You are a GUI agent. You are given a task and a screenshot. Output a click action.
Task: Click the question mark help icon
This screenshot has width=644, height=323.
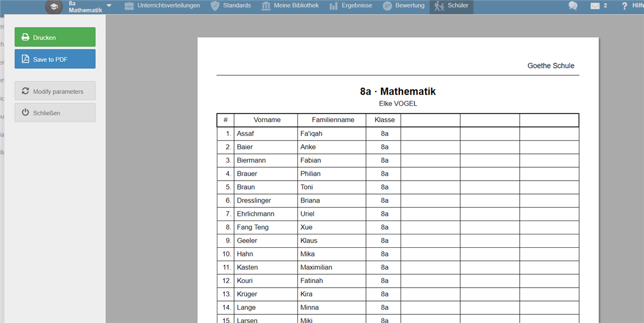(x=625, y=6)
